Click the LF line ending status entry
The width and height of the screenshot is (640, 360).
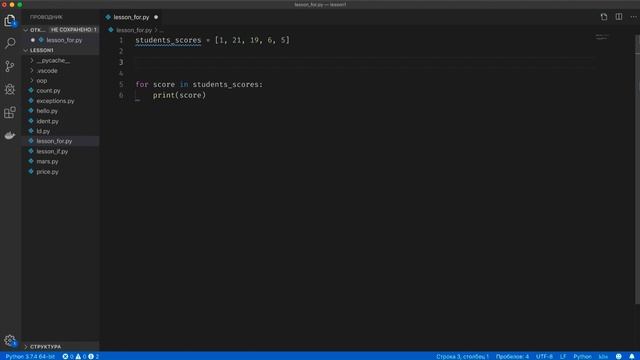tap(563, 356)
